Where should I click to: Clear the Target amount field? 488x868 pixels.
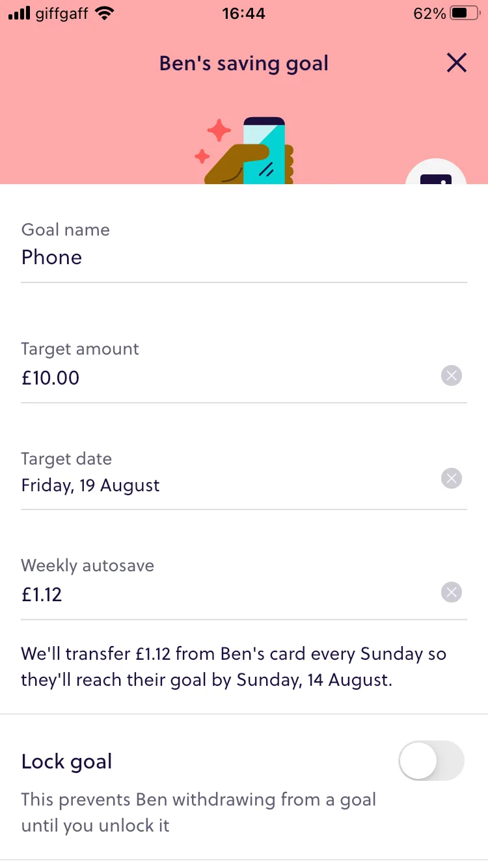click(x=452, y=375)
